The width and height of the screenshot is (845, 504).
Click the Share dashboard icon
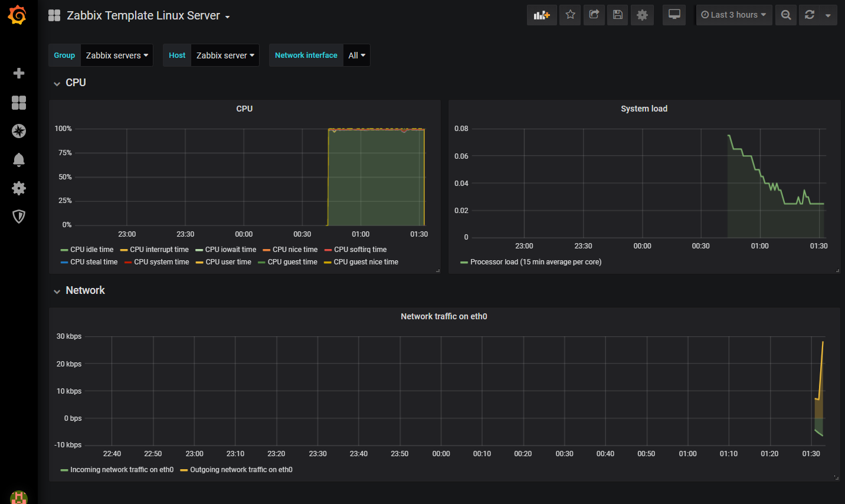[x=594, y=15]
